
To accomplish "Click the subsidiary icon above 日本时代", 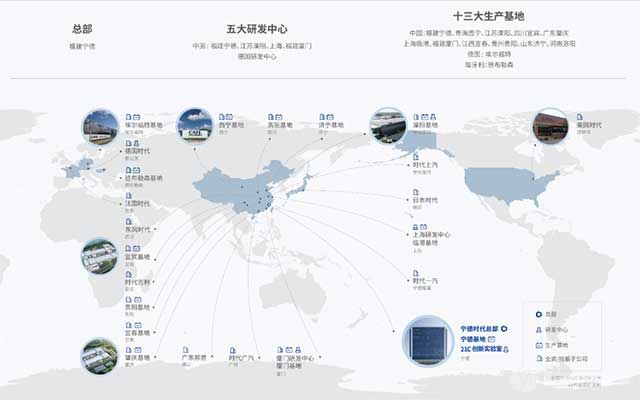I will 416,192.
